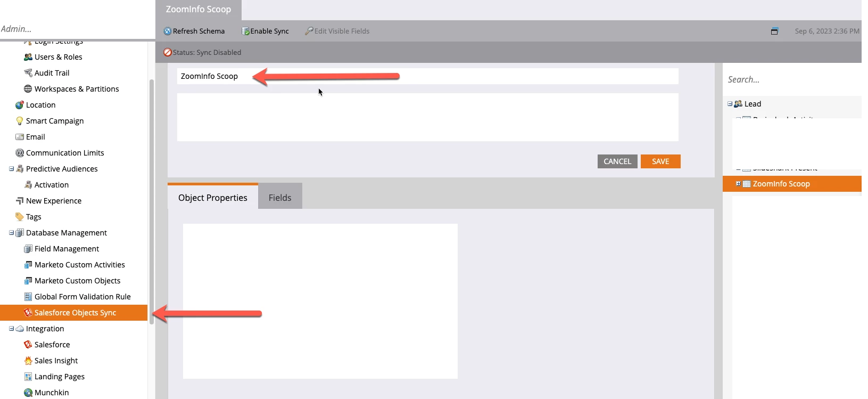
Task: Click the Field Management icon
Action: pos(28,249)
